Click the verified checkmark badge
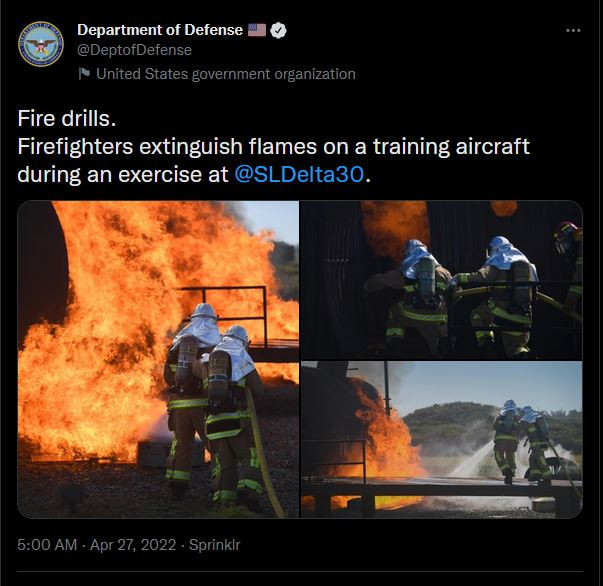 point(278,30)
